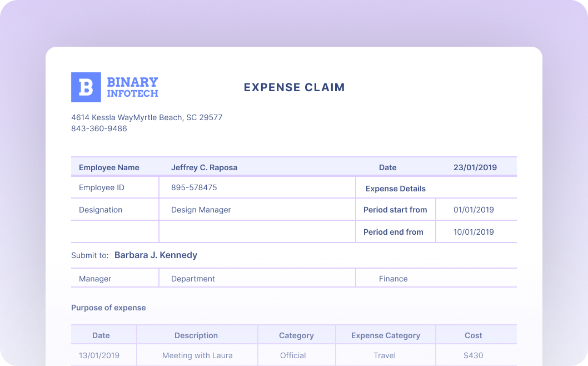
Task: Click the Travel expense category cell
Action: [x=385, y=355]
